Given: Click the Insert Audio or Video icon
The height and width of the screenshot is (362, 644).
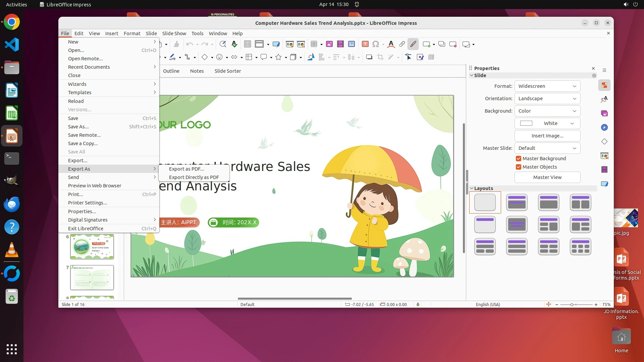Looking at the screenshot, I should pyautogui.click(x=340, y=44).
